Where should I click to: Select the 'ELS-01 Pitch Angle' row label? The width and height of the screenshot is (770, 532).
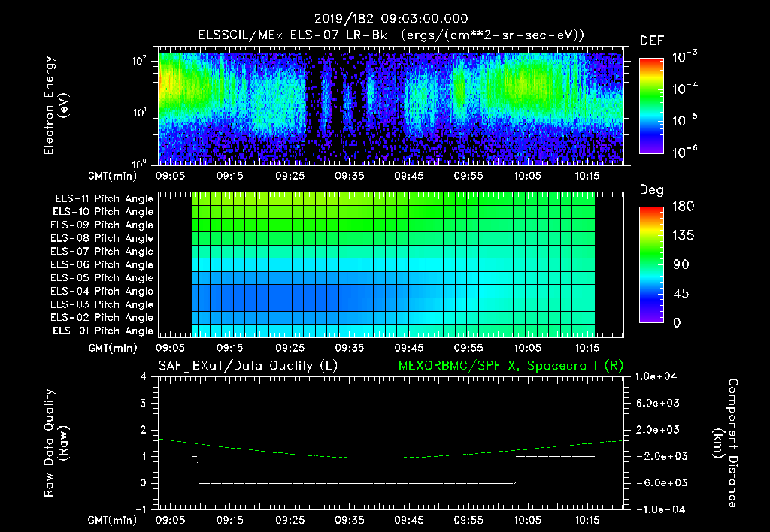[x=102, y=331]
